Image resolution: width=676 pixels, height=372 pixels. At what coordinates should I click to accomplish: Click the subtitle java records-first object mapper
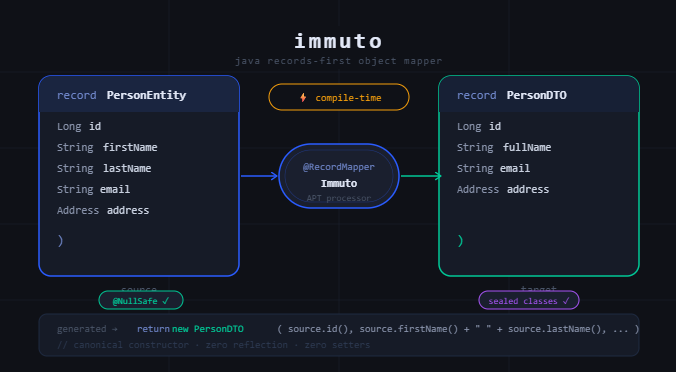(338, 61)
